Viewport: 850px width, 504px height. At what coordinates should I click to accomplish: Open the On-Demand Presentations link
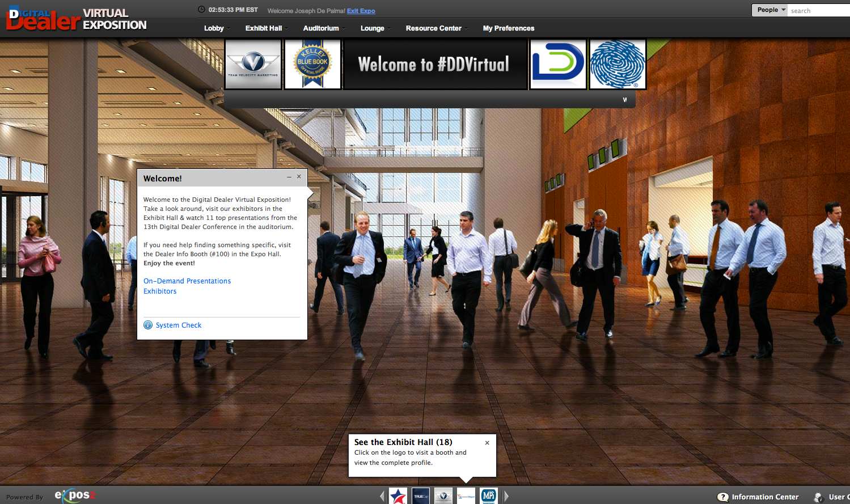[x=187, y=281]
